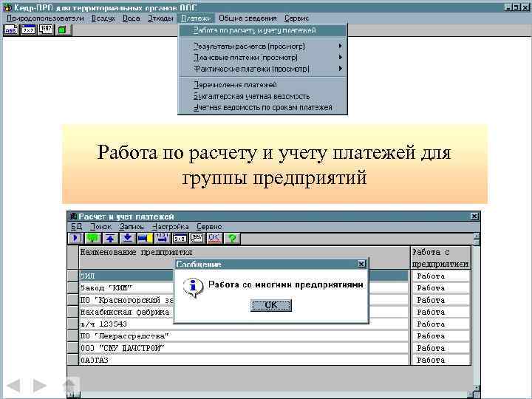This screenshot has width=532, height=399.
Task: Expand Плановые платежи (просмотр) submenu
Action: [262, 58]
